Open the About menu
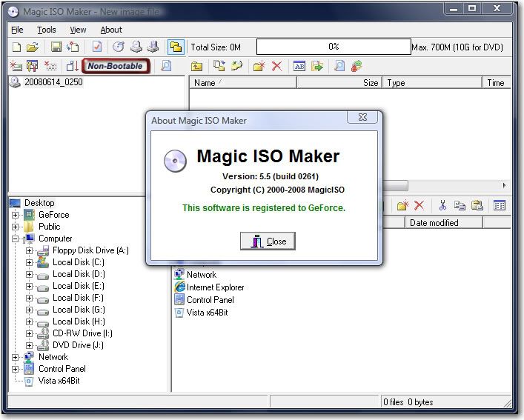The image size is (524, 420). click(111, 30)
